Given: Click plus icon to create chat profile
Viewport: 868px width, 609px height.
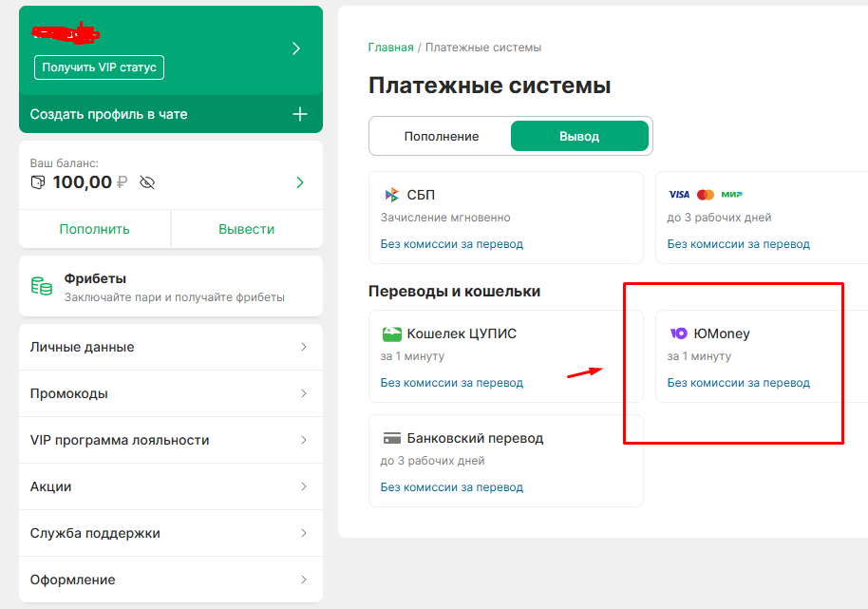Looking at the screenshot, I should [300, 114].
